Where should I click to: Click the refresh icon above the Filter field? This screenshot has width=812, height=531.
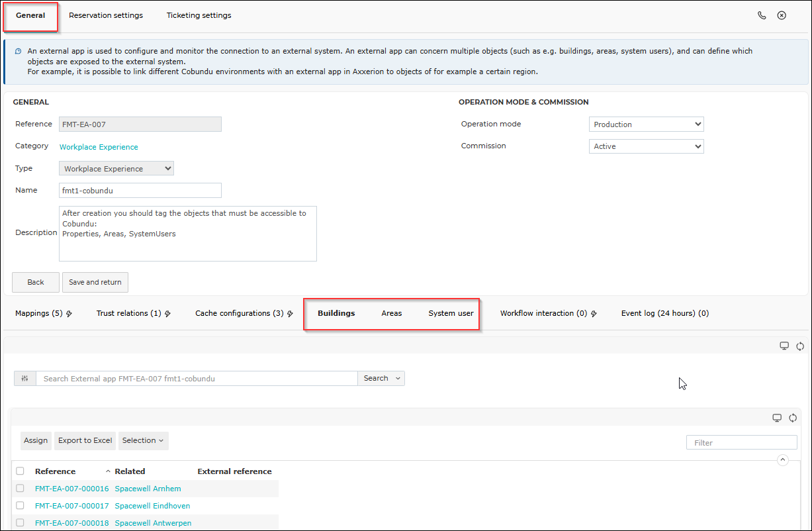click(x=792, y=418)
